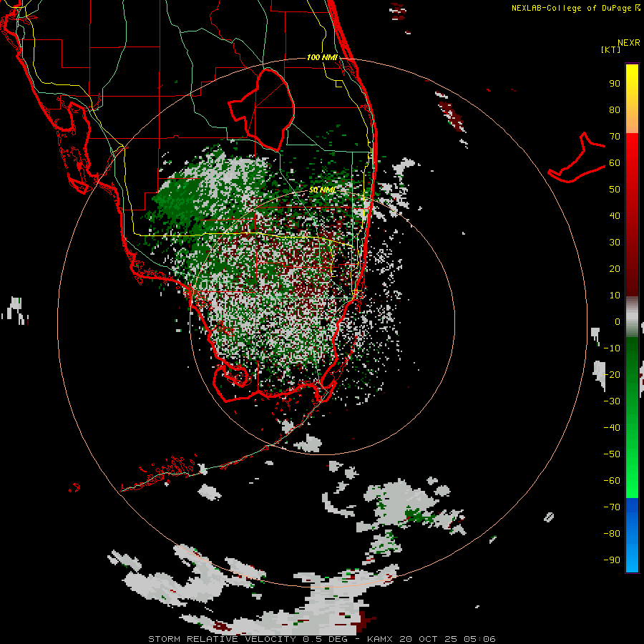Click the 100 NMI range ring label
Image resolution: width=644 pixels, height=644 pixels.
pos(322,57)
